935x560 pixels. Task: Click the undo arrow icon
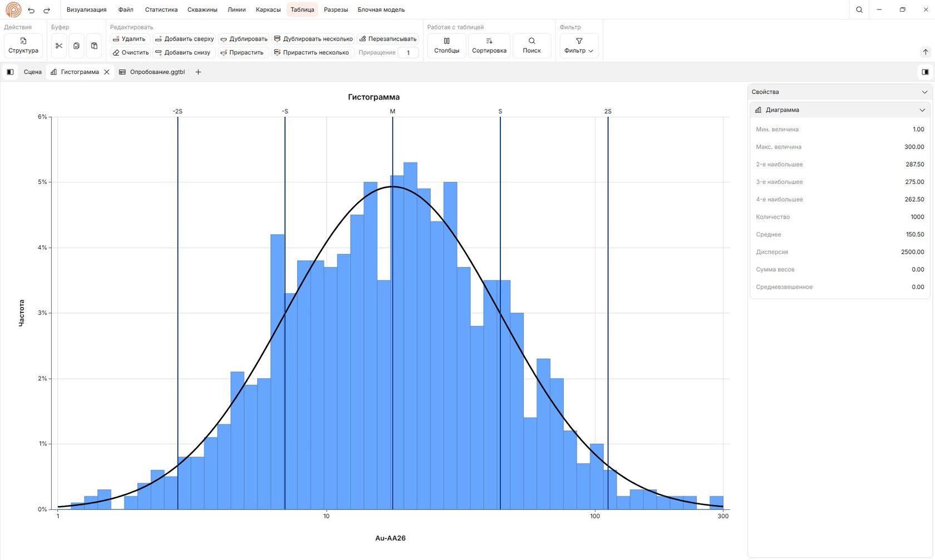(x=31, y=10)
